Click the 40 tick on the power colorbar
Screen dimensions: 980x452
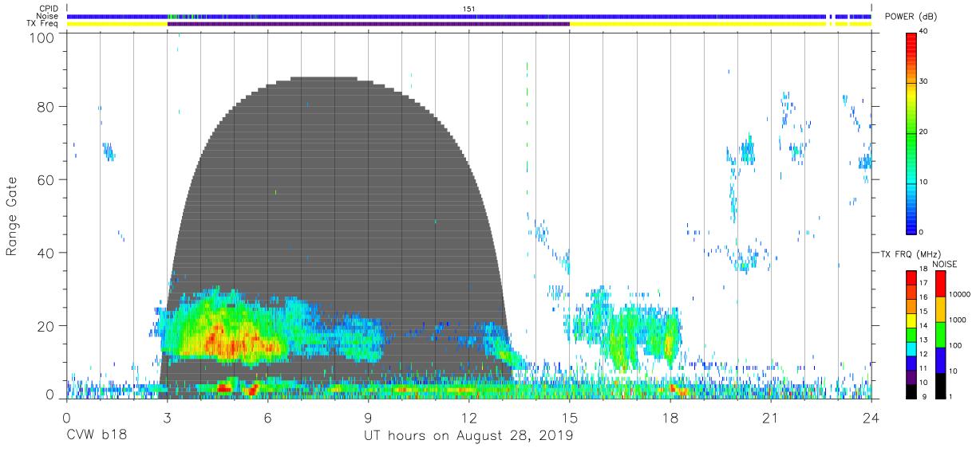coord(924,31)
